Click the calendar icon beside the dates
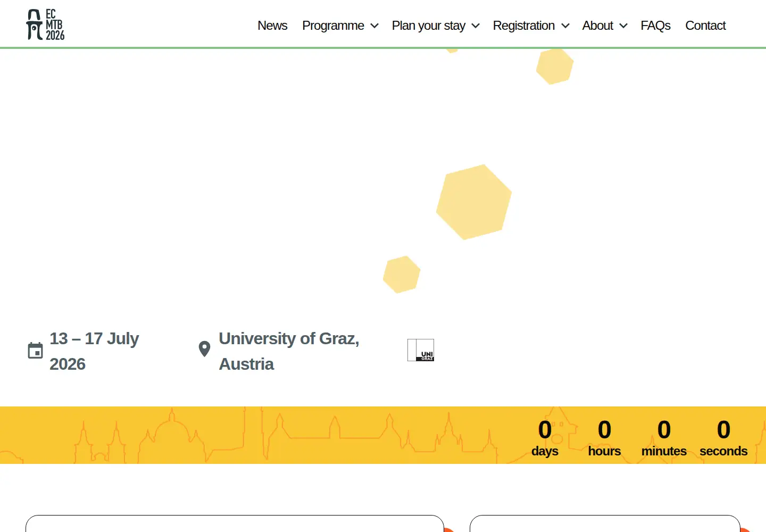 35,351
